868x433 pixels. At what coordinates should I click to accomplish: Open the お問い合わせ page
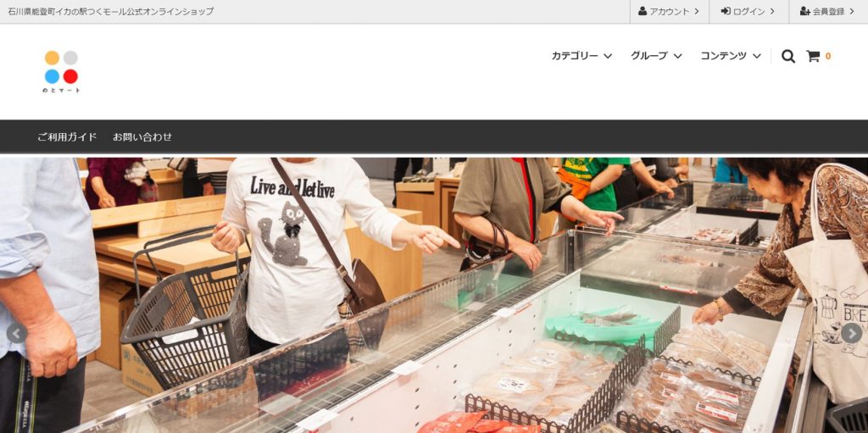(142, 136)
